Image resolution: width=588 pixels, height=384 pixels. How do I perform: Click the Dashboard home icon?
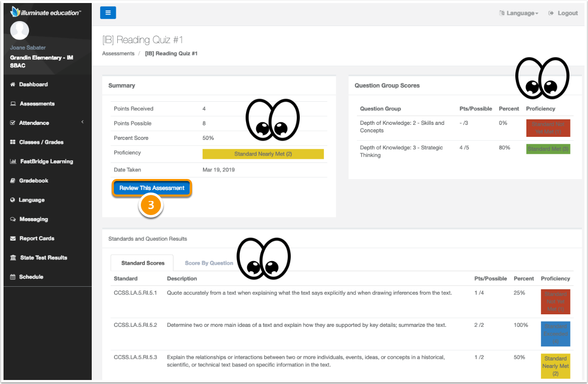click(x=13, y=84)
